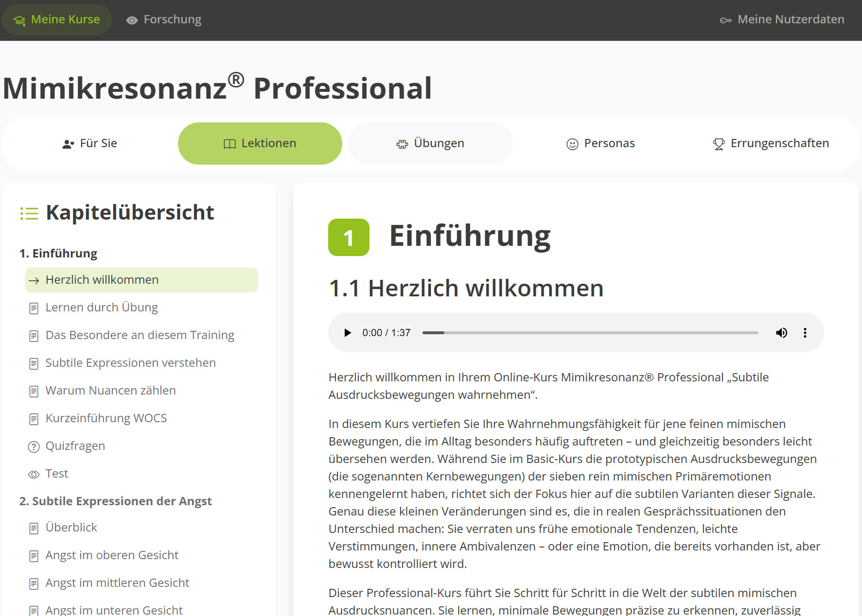Open the Kurzeinführung WOCS lesson
The width and height of the screenshot is (862, 616).
[106, 418]
